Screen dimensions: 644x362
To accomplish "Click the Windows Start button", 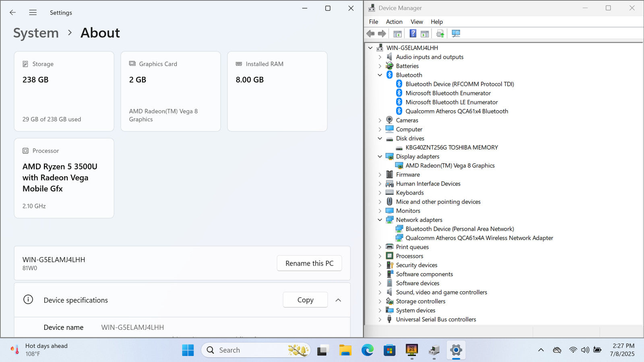I will 188,350.
